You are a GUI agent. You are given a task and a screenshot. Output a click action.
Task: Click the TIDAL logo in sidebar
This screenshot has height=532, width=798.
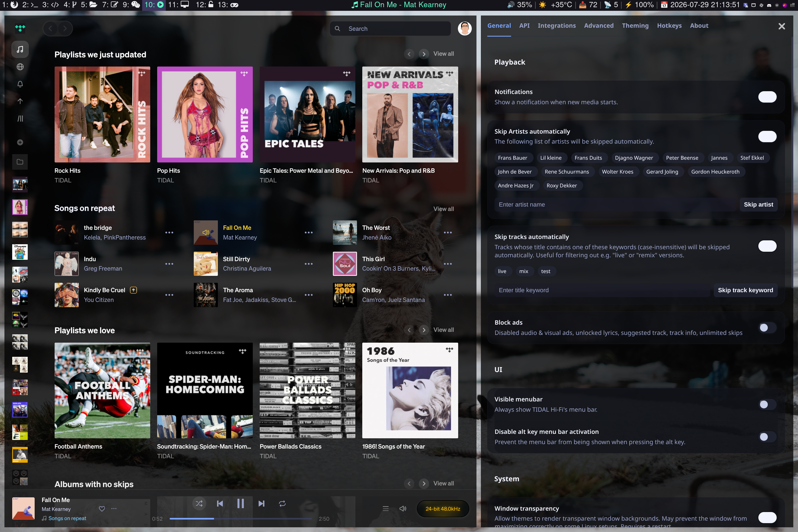coord(20,29)
